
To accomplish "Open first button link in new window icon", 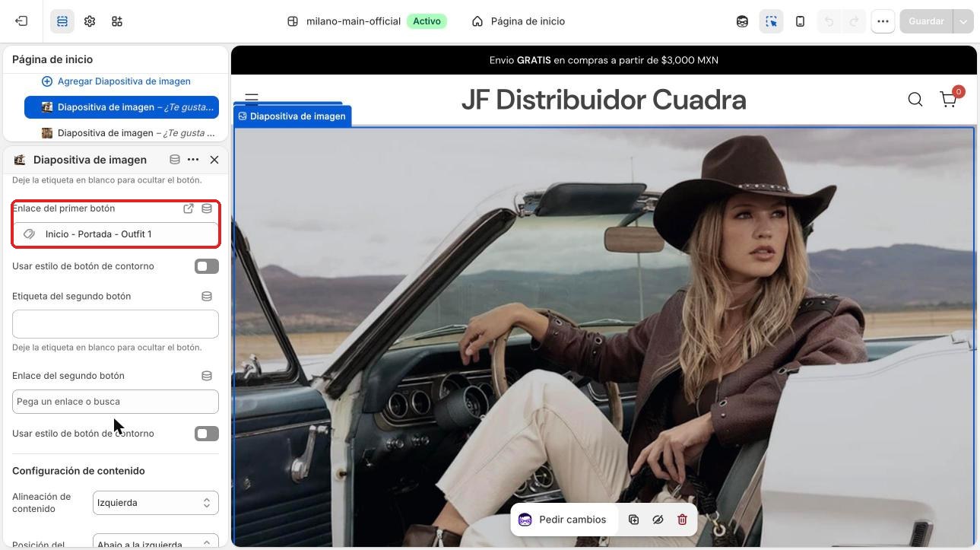I will pyautogui.click(x=189, y=208).
